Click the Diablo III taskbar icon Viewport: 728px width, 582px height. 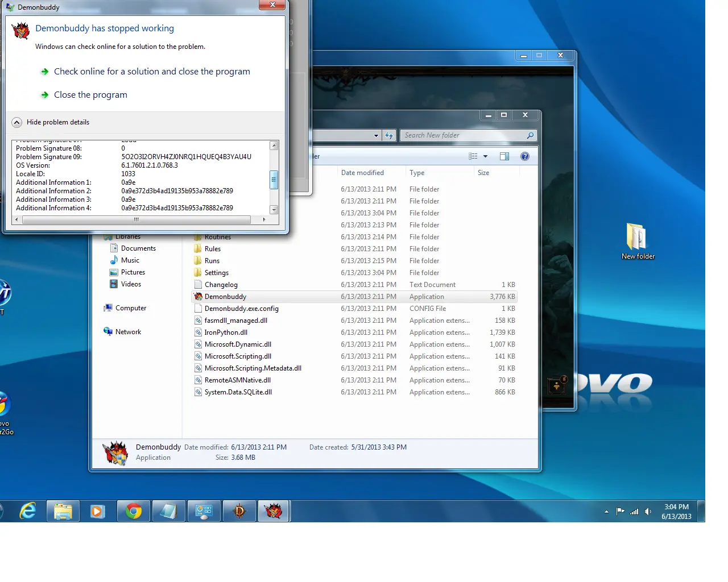239,512
